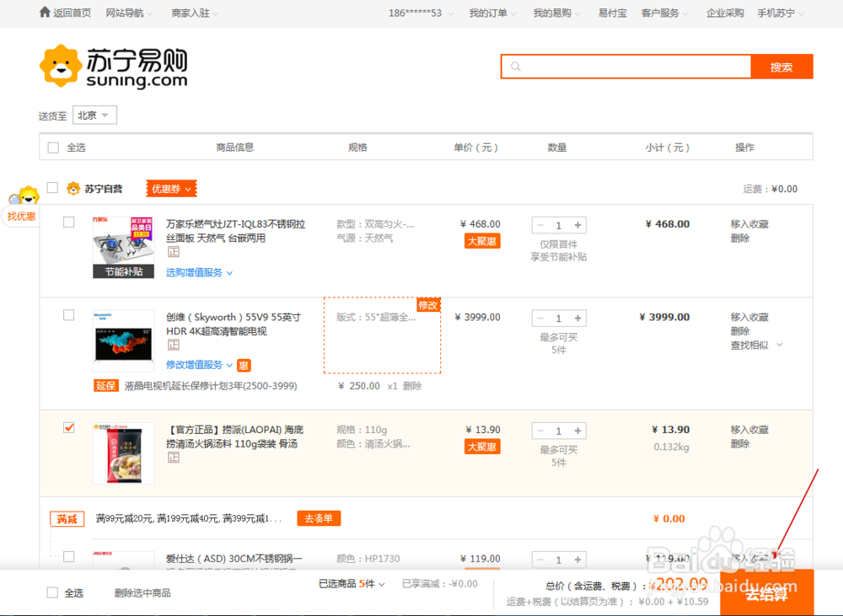The width and height of the screenshot is (843, 616).
Task: Open 我的易购 menu
Action: [x=556, y=13]
